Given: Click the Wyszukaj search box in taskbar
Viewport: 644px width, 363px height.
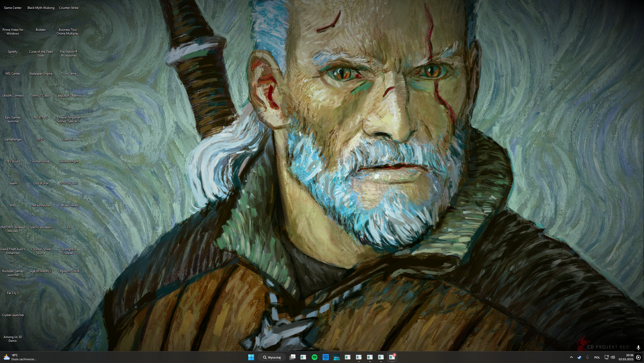Looking at the screenshot, I should click(x=272, y=357).
